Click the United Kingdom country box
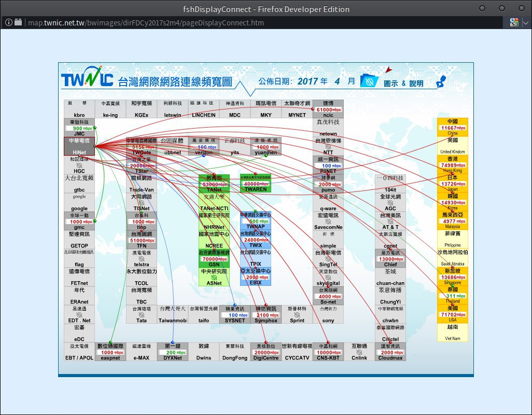Viewport: 532px width, 415px height. [453, 146]
